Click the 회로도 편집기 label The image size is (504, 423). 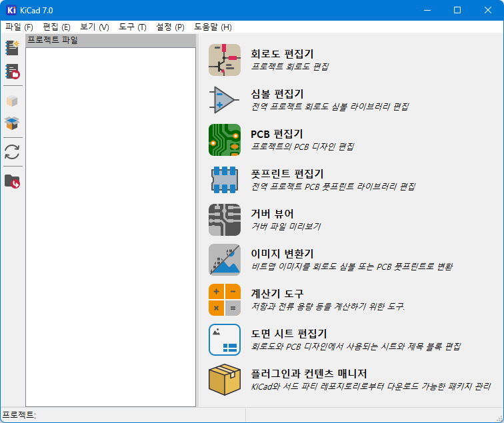pyautogui.click(x=282, y=54)
